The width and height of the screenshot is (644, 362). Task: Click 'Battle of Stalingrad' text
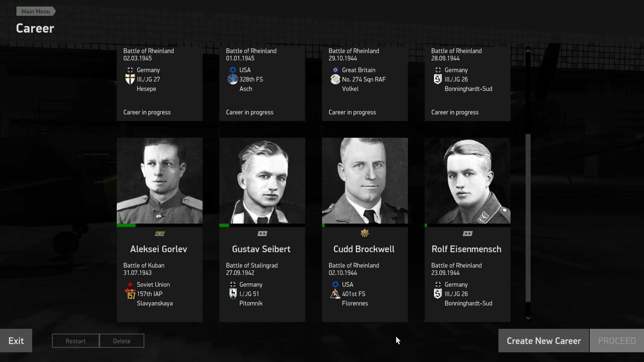(252, 265)
